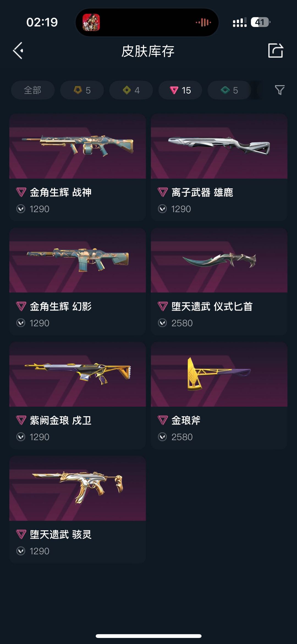Tap the audio waveform indicator in the status bar
297x644 pixels.
click(204, 22)
